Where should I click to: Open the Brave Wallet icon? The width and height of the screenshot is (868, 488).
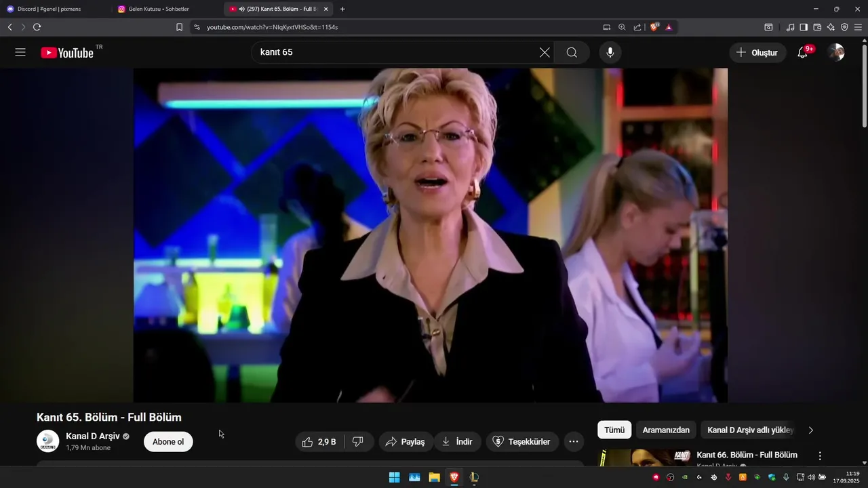pyautogui.click(x=817, y=27)
